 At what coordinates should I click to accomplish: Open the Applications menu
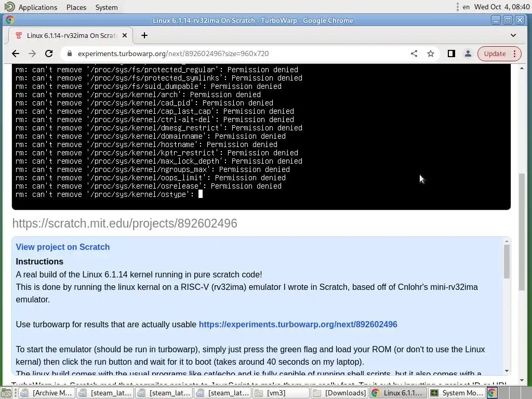click(37, 7)
